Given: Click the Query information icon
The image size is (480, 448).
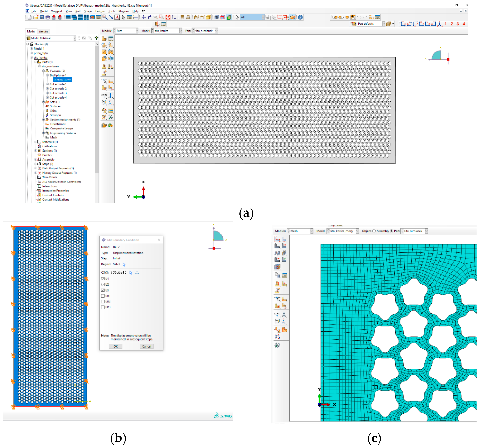Looking at the screenshot, I should click(300, 17).
